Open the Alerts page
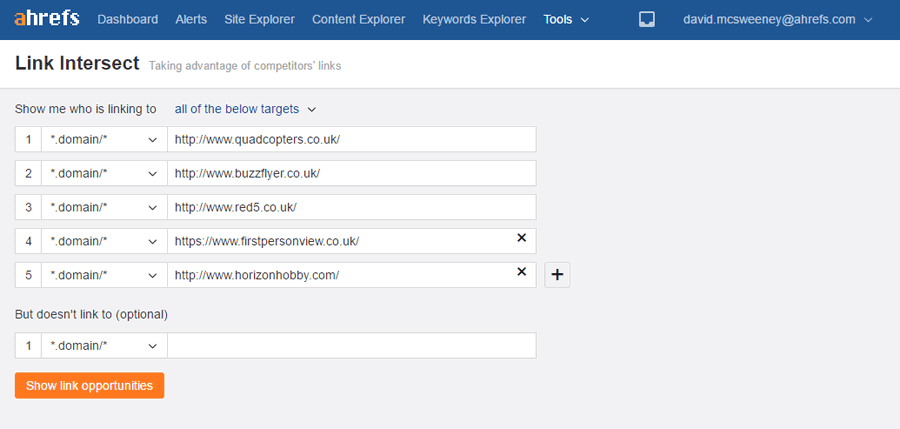The image size is (900, 429). [x=191, y=20]
